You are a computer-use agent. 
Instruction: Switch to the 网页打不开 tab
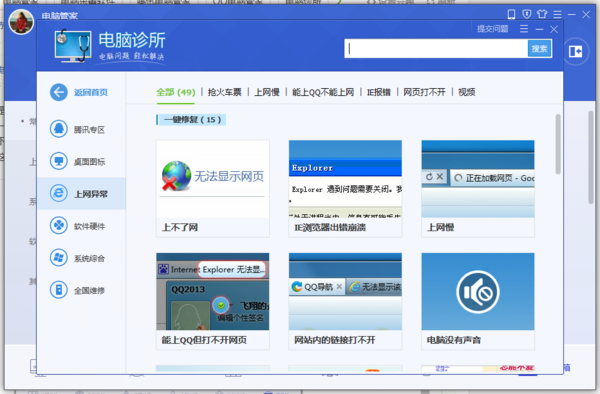424,92
